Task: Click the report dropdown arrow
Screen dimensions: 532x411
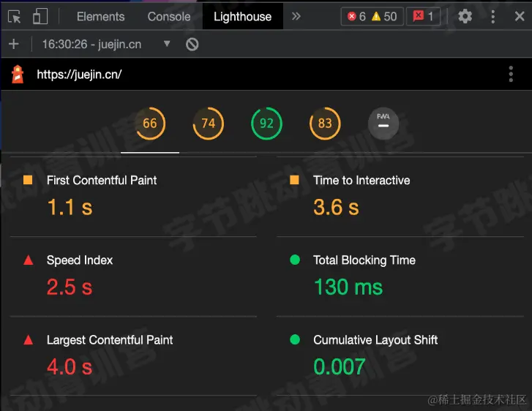Action: point(167,44)
